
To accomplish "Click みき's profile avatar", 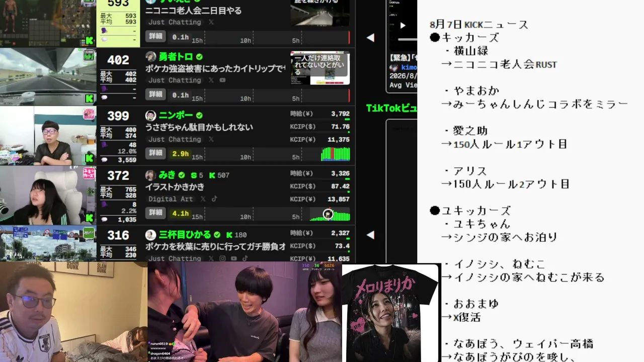I will pos(150,175).
